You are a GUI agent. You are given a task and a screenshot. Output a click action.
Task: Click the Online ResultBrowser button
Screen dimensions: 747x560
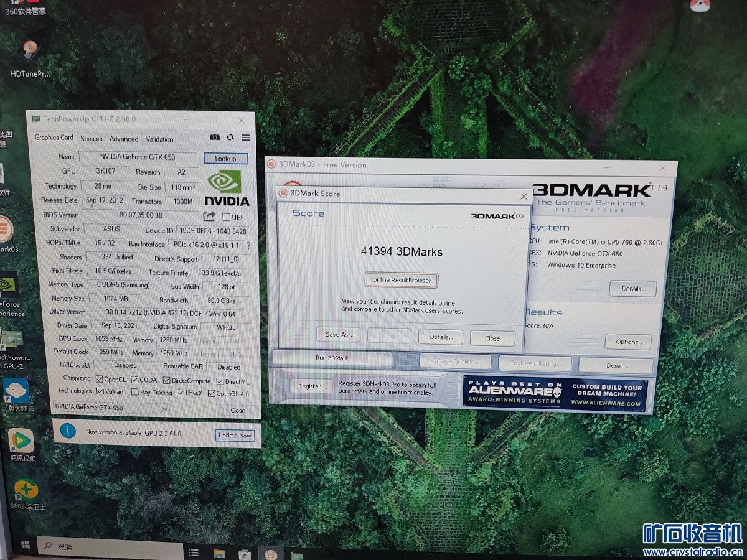click(x=402, y=280)
